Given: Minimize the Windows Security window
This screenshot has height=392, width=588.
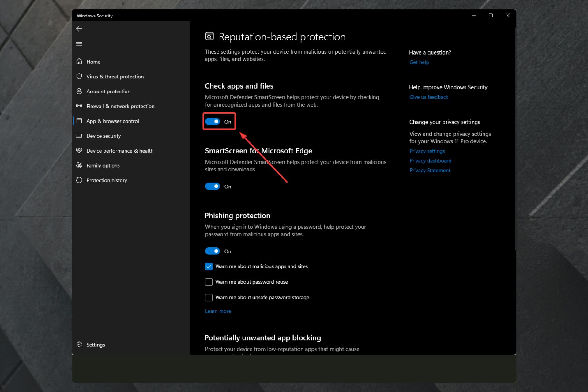Looking at the screenshot, I should coord(473,15).
